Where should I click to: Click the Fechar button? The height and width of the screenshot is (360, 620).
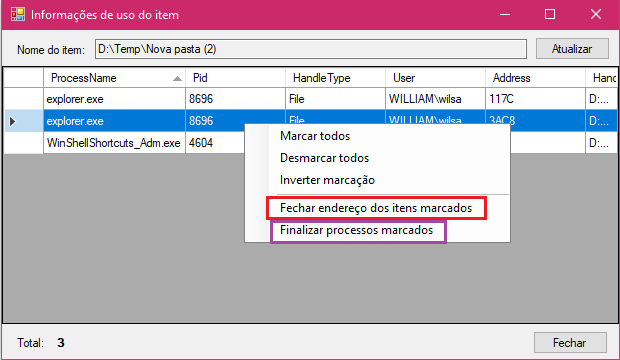click(x=570, y=343)
